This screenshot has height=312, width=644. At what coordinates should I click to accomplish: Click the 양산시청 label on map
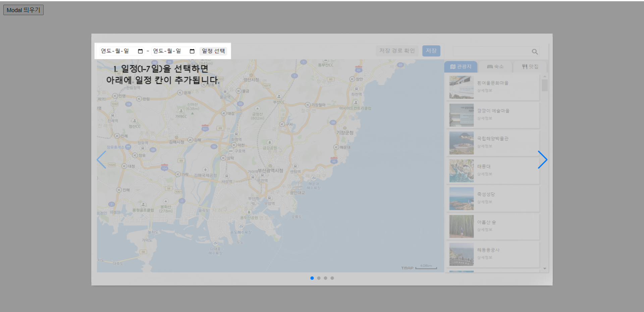click(251, 80)
